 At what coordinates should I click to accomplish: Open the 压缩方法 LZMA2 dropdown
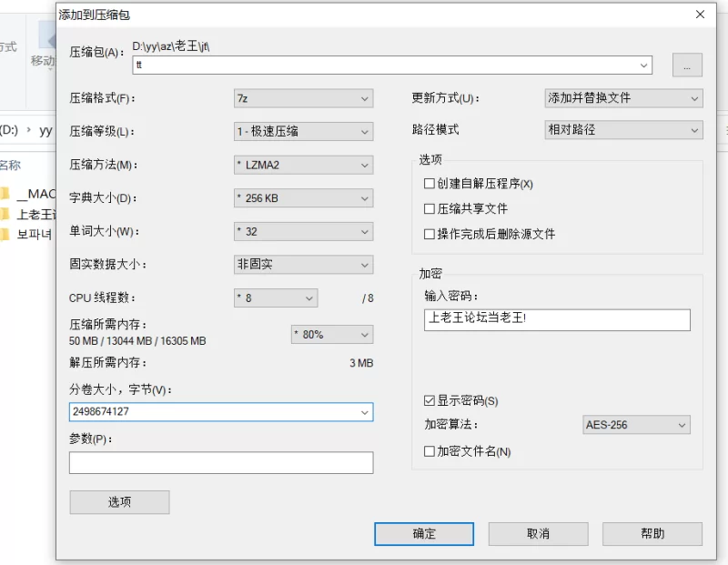(303, 165)
